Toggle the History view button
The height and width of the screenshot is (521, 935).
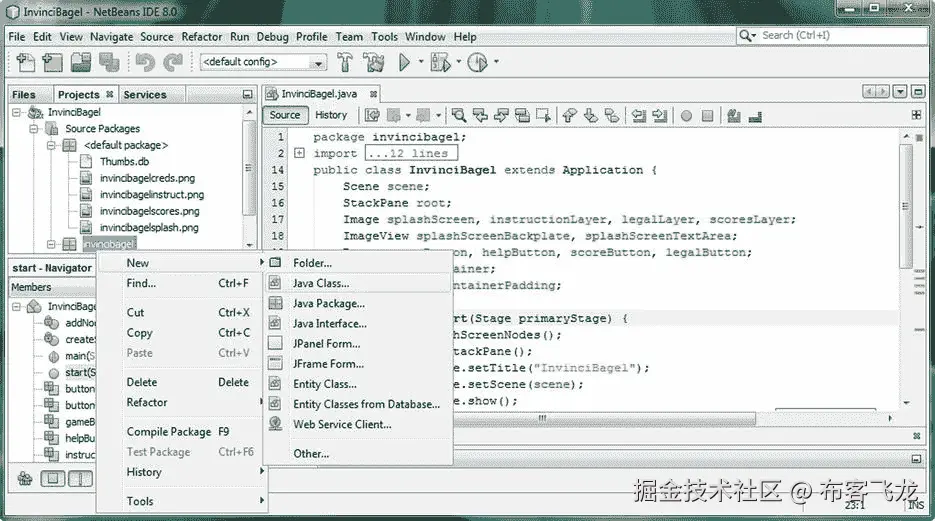point(331,115)
